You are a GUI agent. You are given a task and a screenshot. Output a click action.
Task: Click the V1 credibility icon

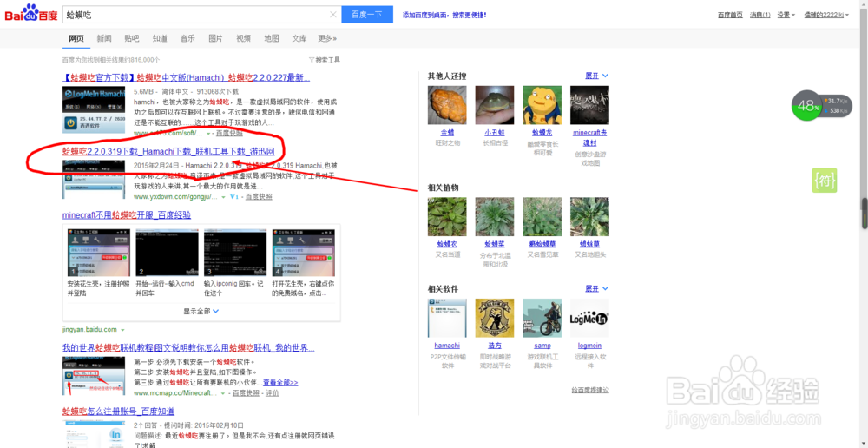point(233,196)
